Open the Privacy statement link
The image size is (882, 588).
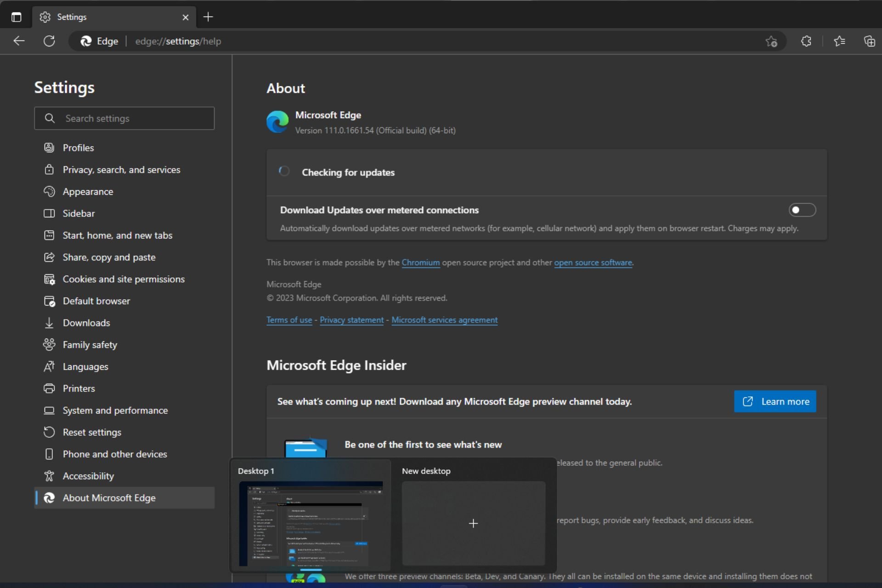click(351, 320)
